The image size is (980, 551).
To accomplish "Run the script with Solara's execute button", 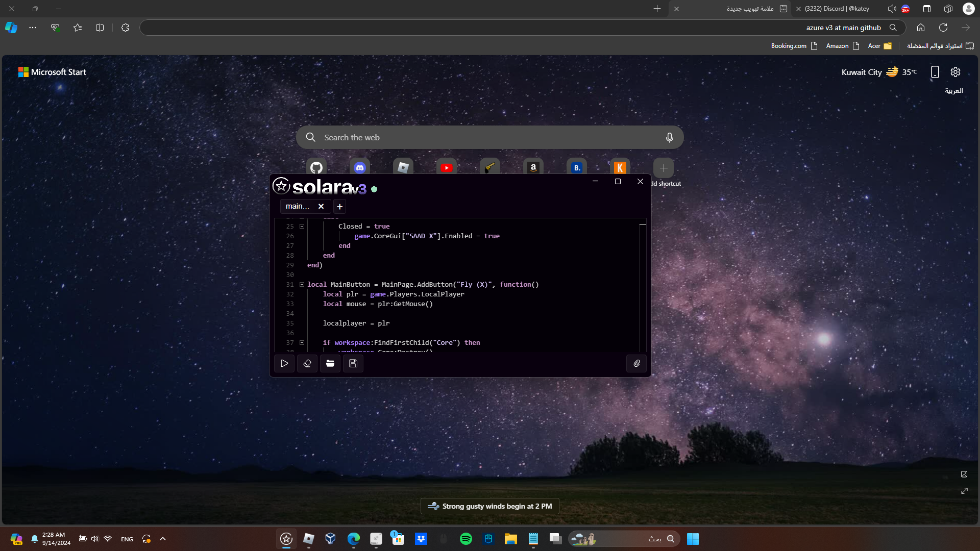I will click(284, 364).
